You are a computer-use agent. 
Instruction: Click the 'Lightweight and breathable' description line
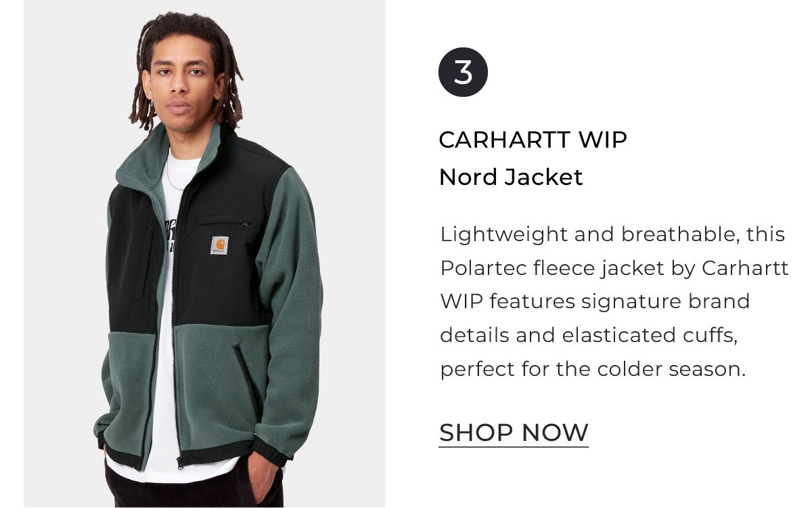pos(612,234)
